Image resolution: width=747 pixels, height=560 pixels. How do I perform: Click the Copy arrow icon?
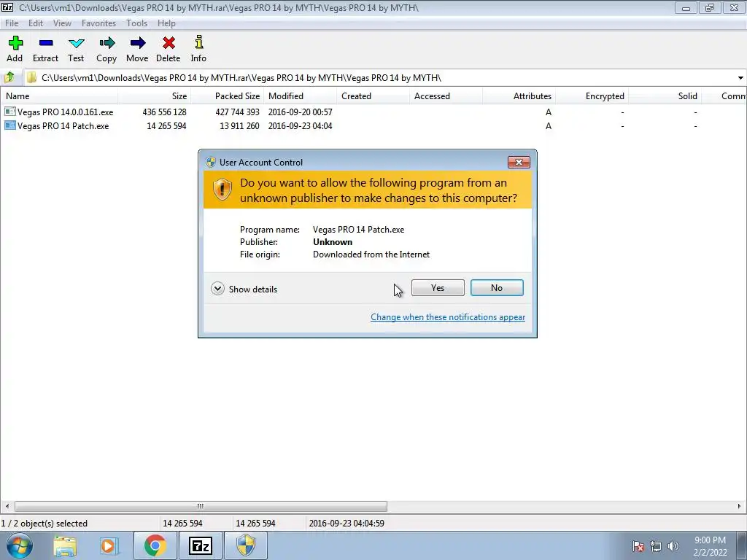point(107,43)
